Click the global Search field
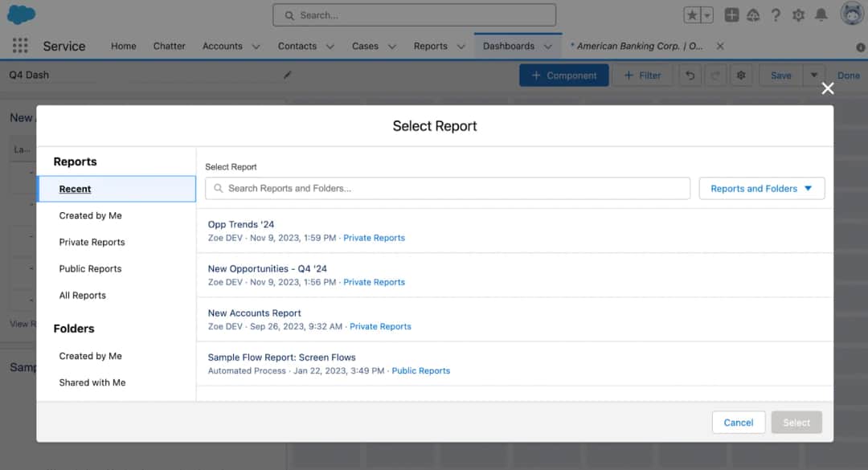The image size is (868, 470). tap(414, 15)
